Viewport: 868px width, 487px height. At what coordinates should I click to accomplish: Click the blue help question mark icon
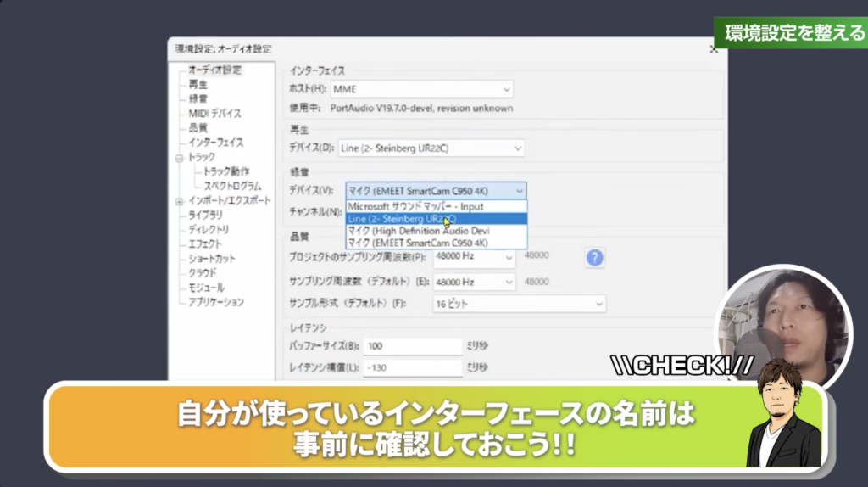pos(594,258)
